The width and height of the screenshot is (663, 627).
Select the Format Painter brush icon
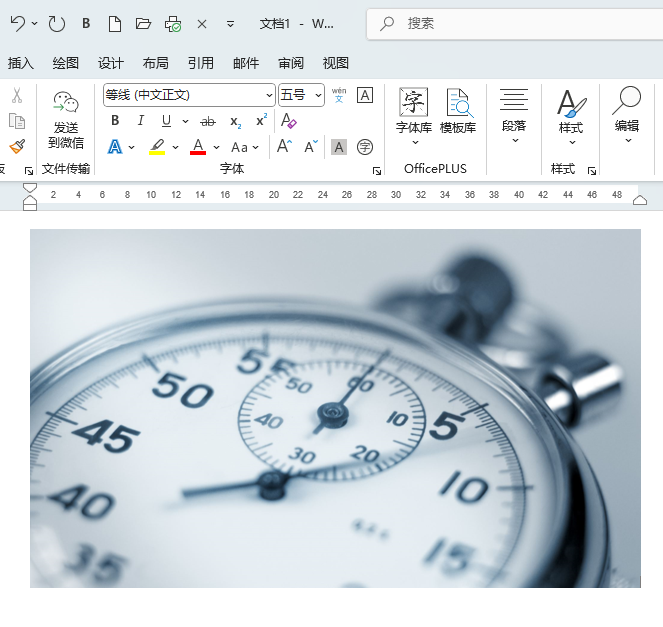click(16, 147)
